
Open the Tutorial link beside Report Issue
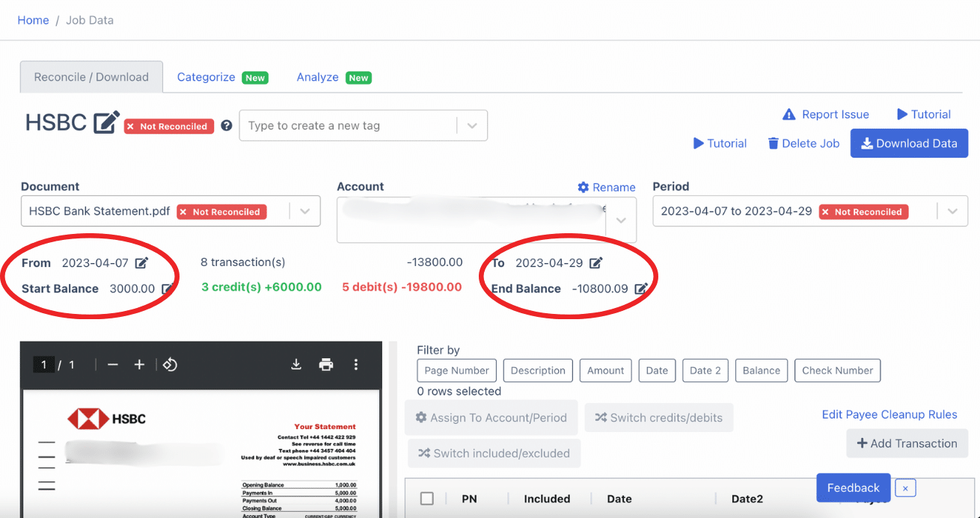pos(924,114)
